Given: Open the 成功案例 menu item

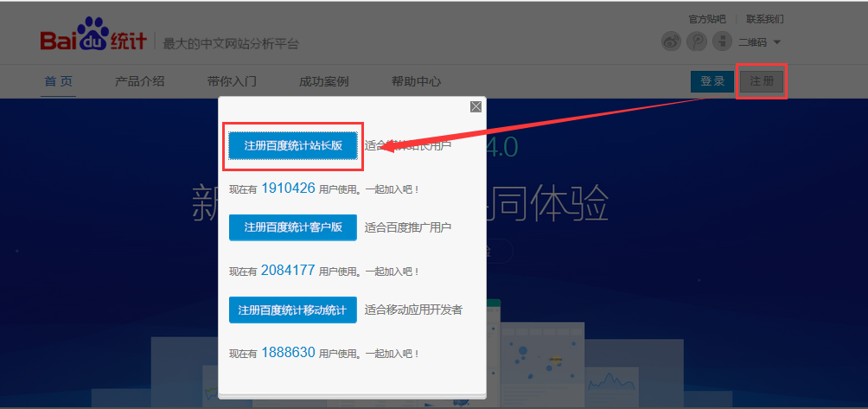Looking at the screenshot, I should pyautogui.click(x=324, y=81).
